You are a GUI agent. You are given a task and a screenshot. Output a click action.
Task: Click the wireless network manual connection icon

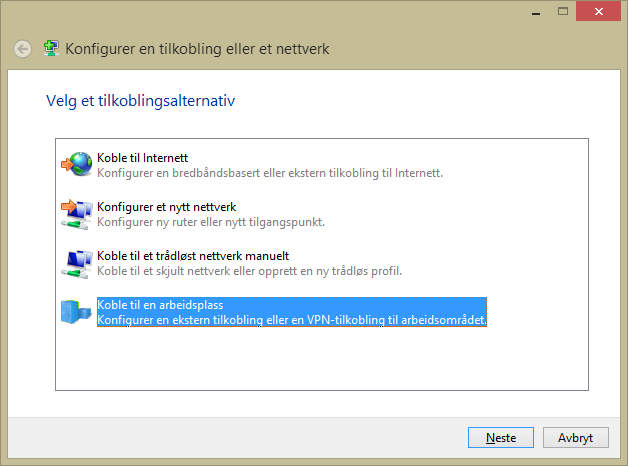[76, 263]
